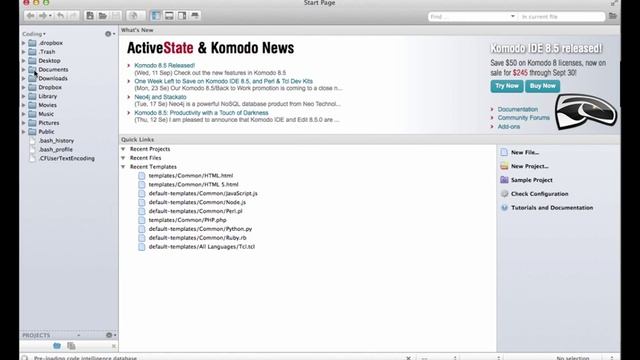Image resolution: width=640 pixels, height=360 pixels.
Task: Collapse the Recent Projects section
Action: (123, 149)
